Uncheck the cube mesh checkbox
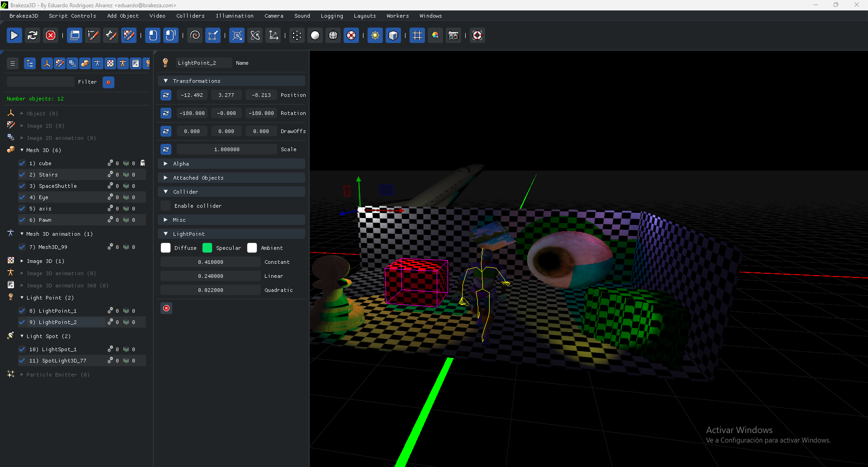Screen dimensions: 868x467 pyautogui.click(x=22, y=163)
